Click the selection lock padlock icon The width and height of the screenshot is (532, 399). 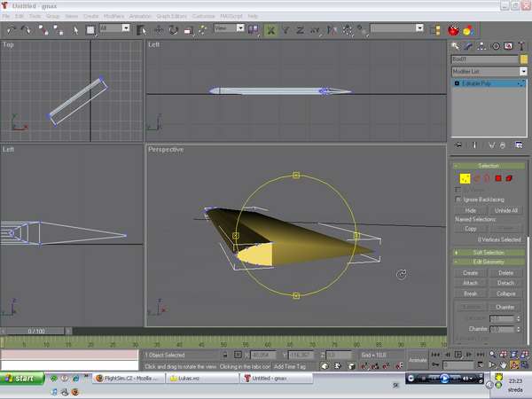coord(225,355)
